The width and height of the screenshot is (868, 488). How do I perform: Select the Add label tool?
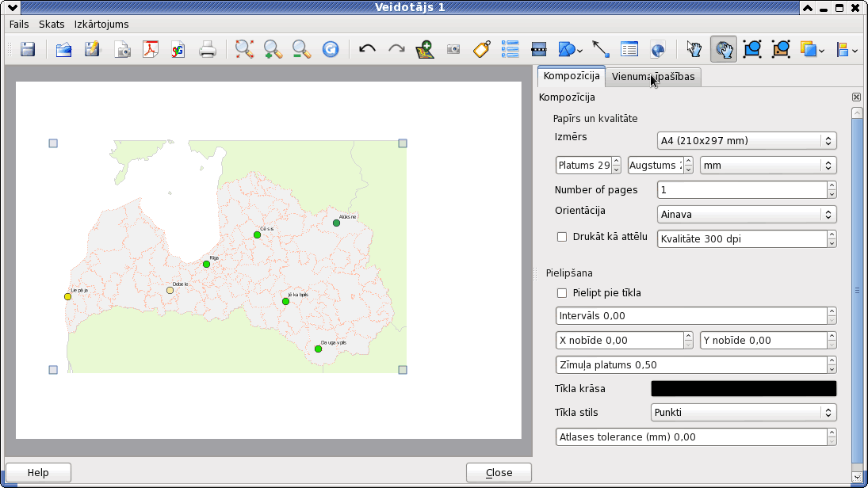coord(482,50)
